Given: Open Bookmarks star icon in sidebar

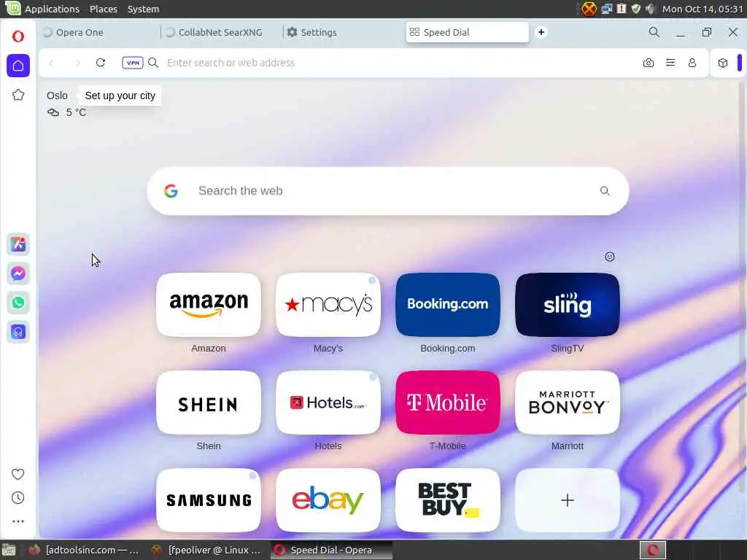Looking at the screenshot, I should tap(18, 95).
